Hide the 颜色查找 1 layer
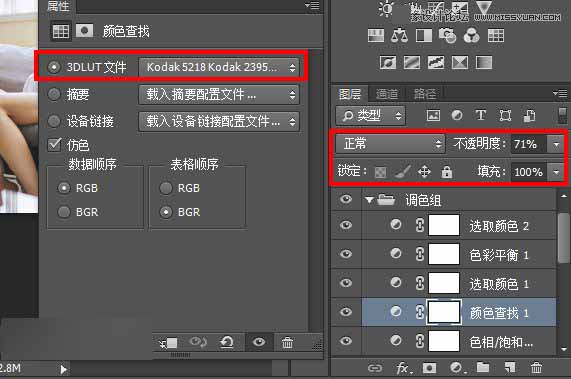 click(346, 312)
